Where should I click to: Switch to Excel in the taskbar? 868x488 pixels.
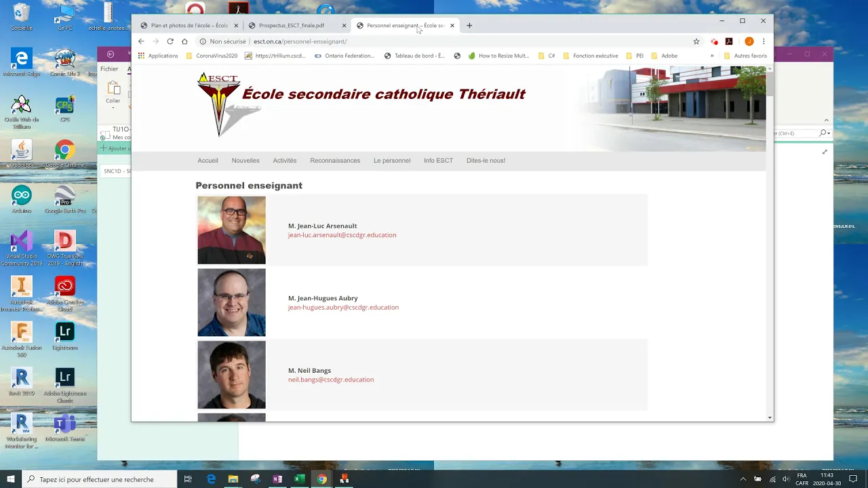click(x=299, y=479)
